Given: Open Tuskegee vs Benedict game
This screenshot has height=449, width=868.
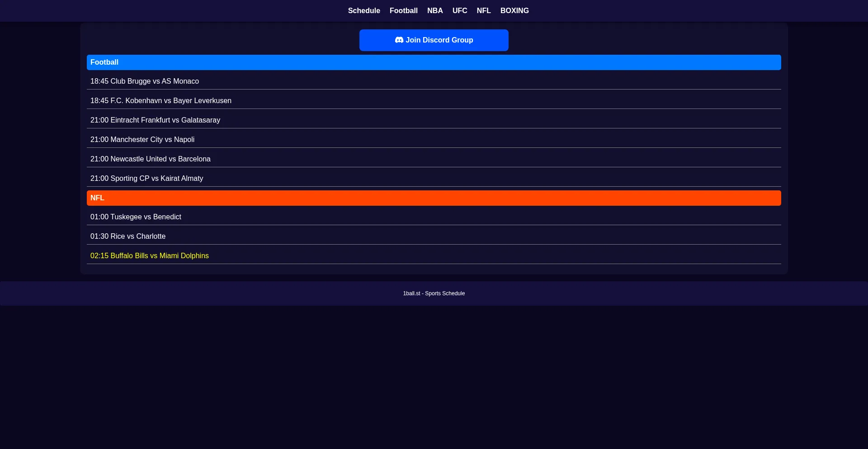Looking at the screenshot, I should coord(434,217).
